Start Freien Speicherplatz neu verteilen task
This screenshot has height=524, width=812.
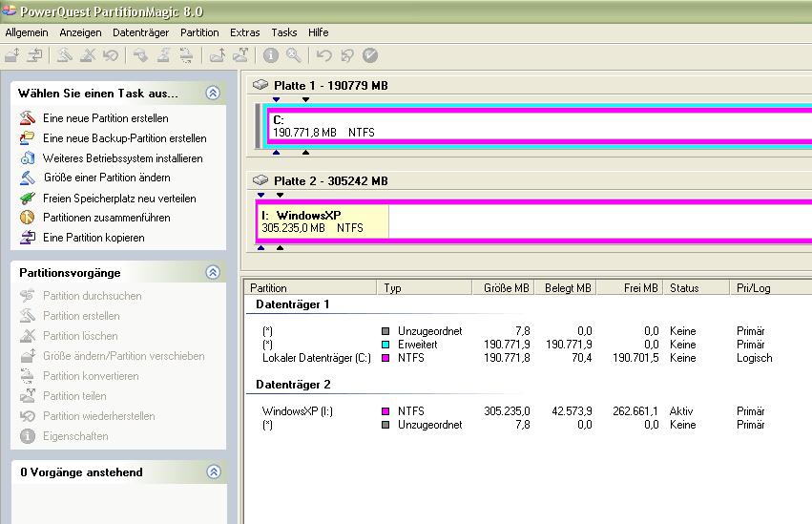tap(119, 199)
